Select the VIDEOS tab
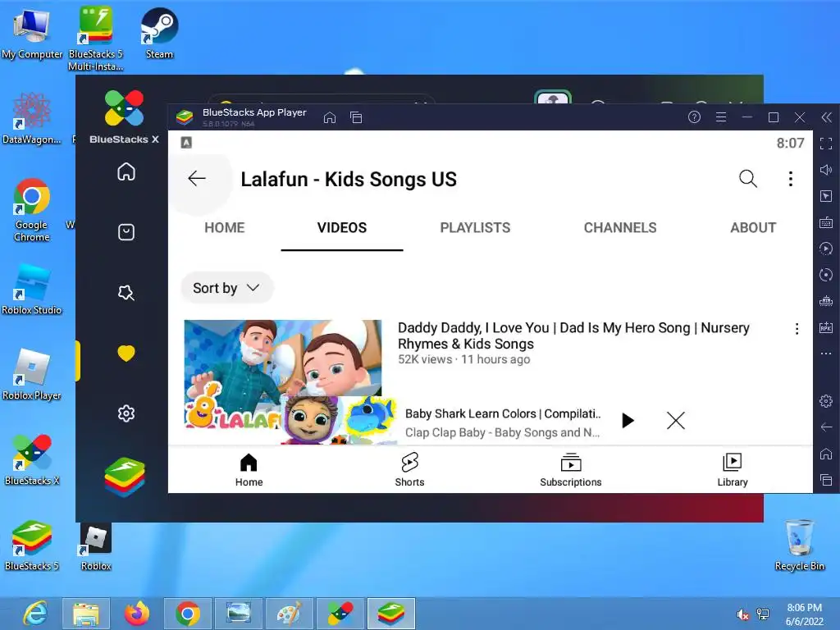This screenshot has width=840, height=630. pyautogui.click(x=342, y=228)
